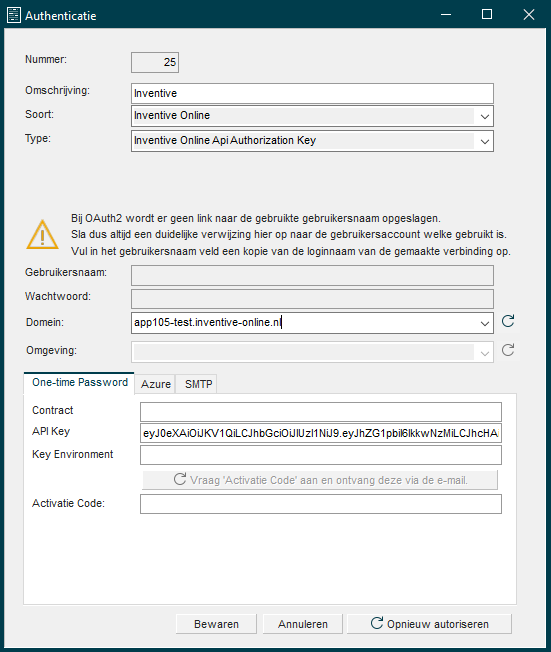Click the Nummer field showing 25

tap(155, 62)
